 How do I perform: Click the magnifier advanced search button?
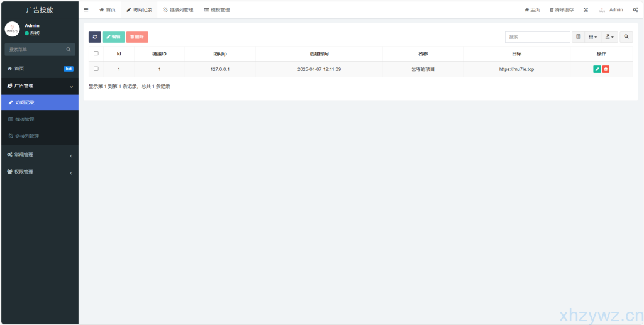click(x=626, y=37)
